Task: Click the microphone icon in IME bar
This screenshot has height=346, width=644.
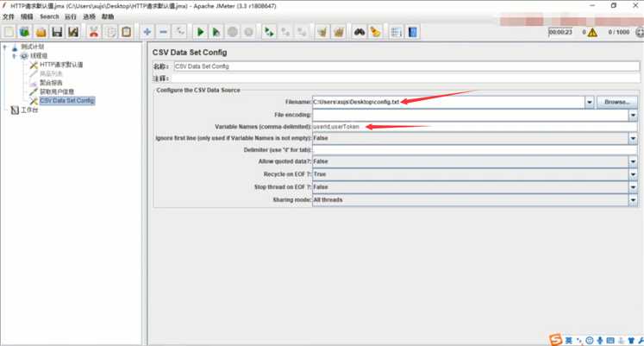Action: pyautogui.click(x=600, y=340)
